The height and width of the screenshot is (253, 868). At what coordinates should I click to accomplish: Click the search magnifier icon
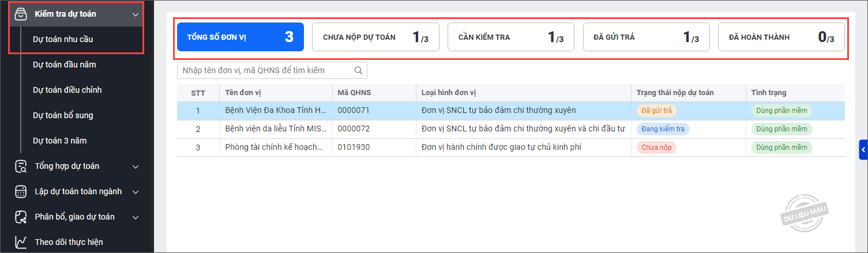358,70
